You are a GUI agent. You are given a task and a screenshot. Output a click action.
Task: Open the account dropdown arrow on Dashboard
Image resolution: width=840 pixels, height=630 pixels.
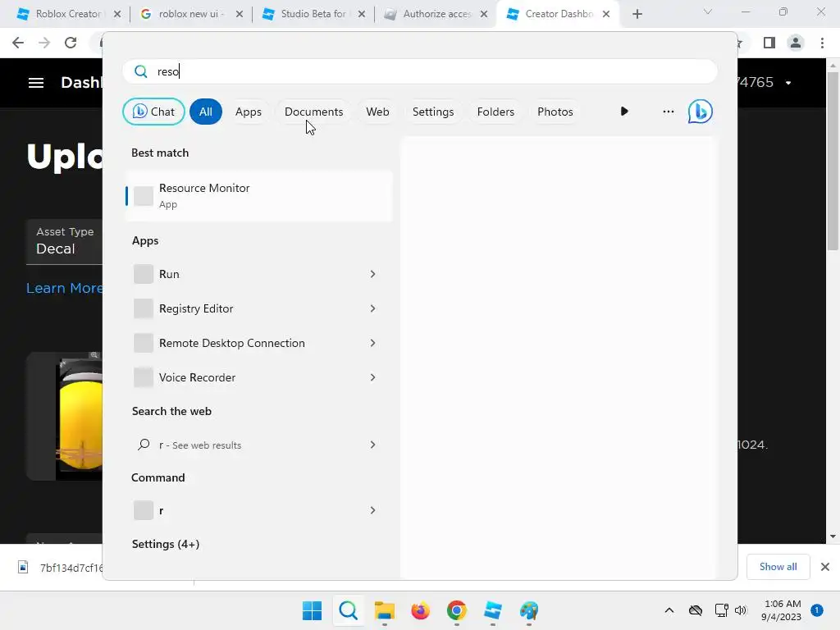click(x=788, y=83)
